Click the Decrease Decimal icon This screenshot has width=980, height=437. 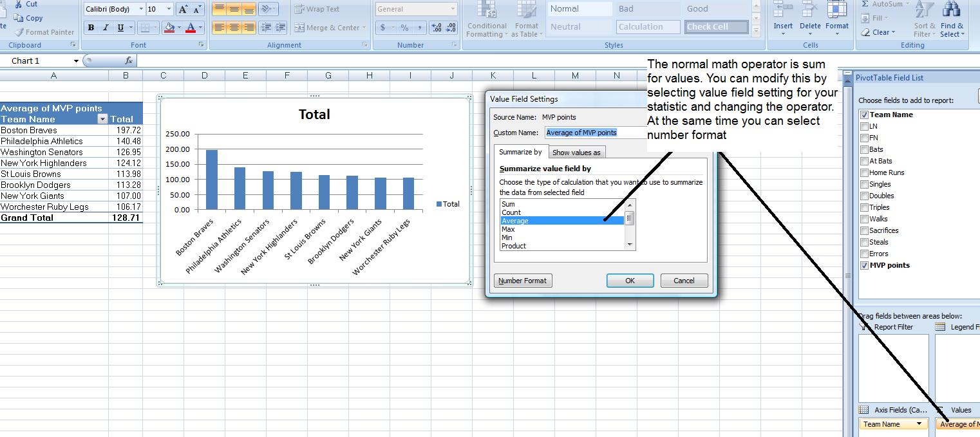click(x=451, y=28)
